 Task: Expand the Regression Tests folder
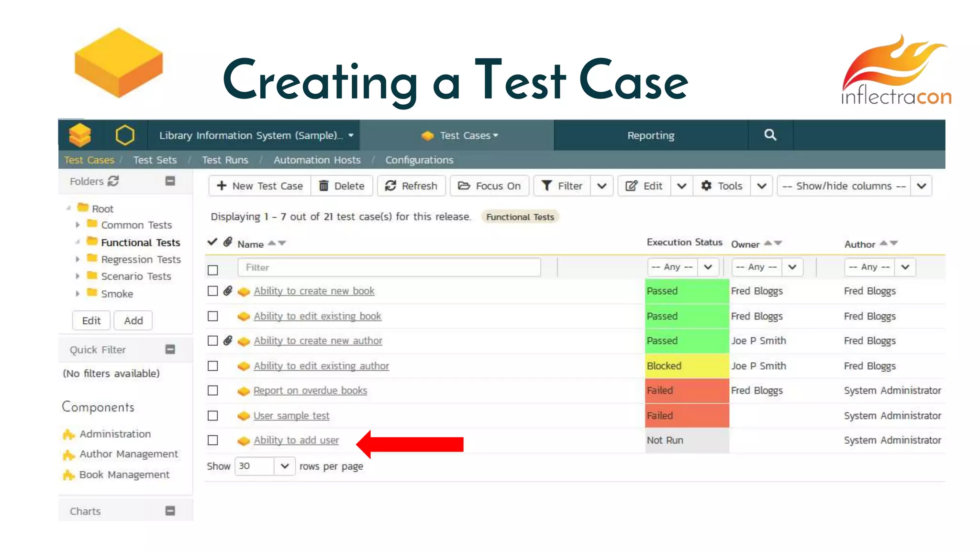point(78,259)
